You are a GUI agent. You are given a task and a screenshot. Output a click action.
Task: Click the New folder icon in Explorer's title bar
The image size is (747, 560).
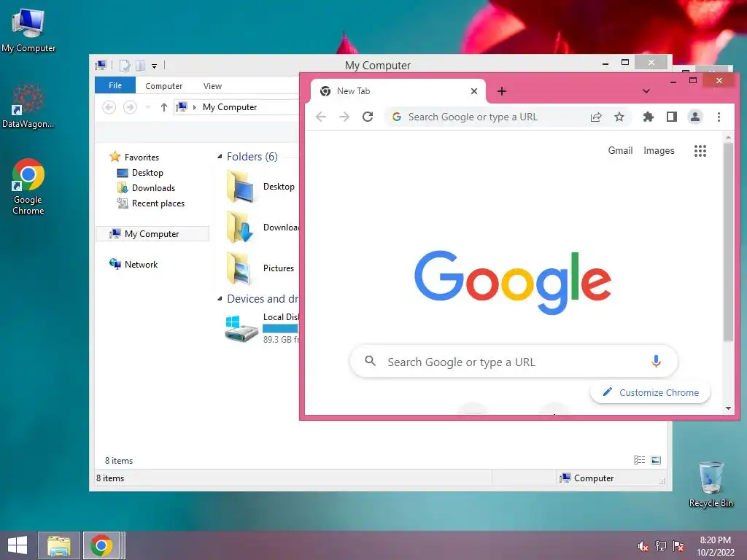tap(140, 65)
